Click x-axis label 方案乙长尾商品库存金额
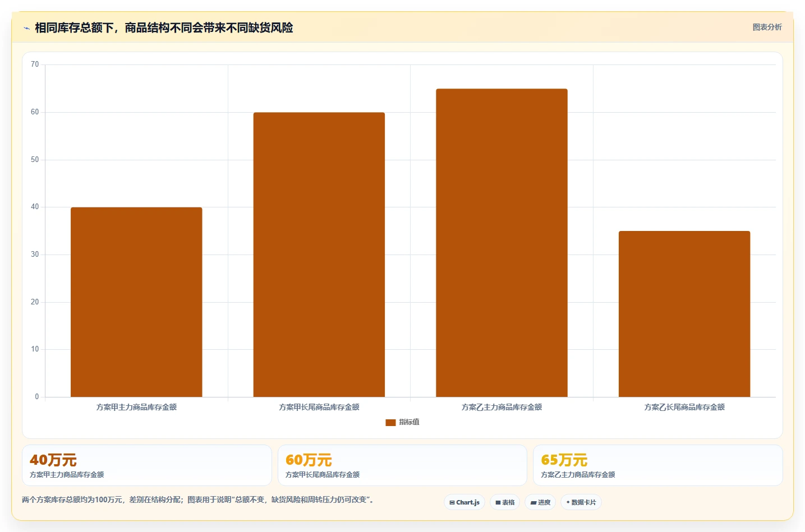This screenshot has width=805, height=532. coord(684,407)
